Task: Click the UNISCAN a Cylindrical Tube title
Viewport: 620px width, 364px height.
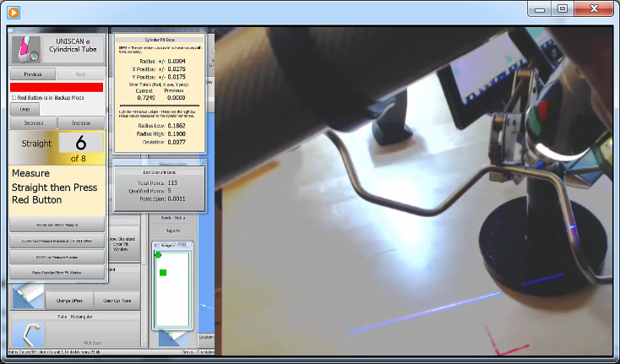Action: [73, 45]
